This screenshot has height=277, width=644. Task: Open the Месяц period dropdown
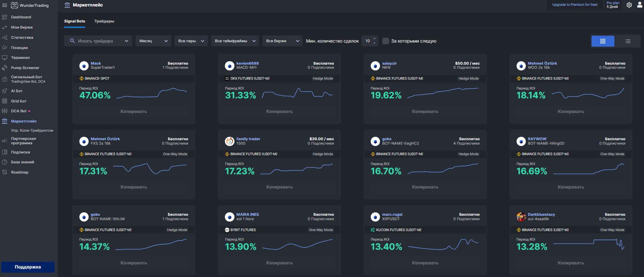point(153,41)
